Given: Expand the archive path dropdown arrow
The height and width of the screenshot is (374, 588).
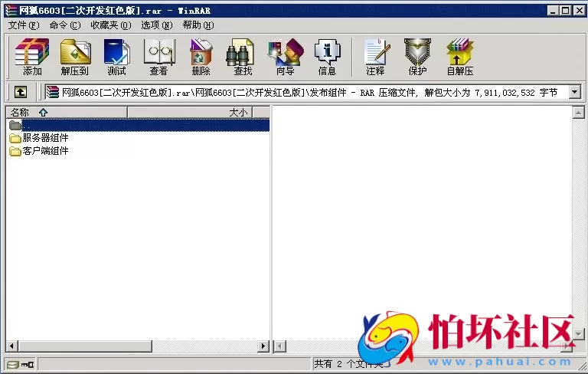Looking at the screenshot, I should [x=574, y=92].
